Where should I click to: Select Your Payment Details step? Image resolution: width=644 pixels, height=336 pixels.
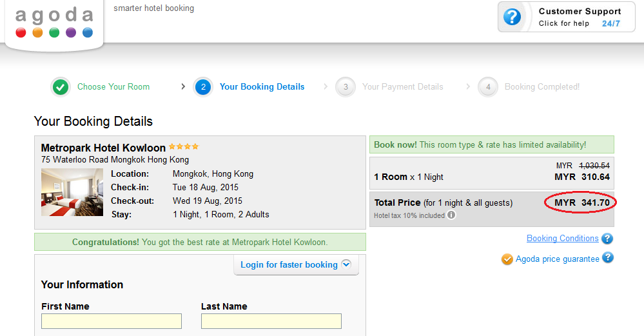[402, 87]
